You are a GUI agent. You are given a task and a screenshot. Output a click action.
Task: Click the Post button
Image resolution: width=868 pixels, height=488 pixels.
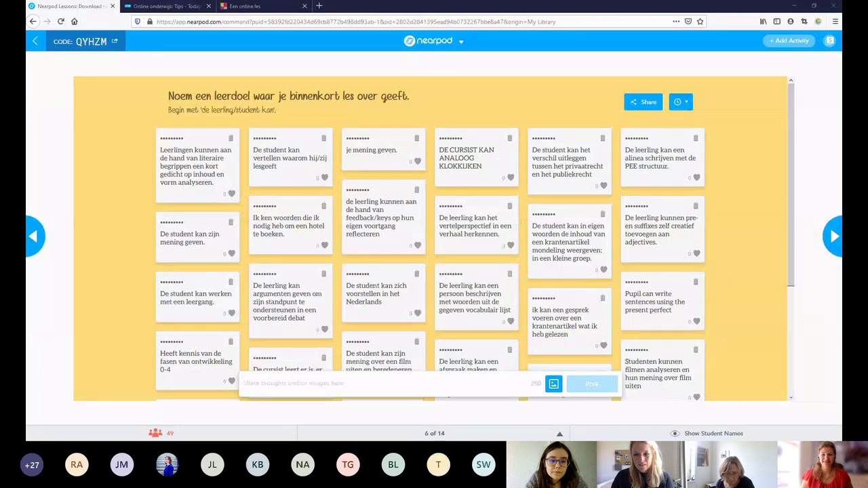tap(592, 384)
